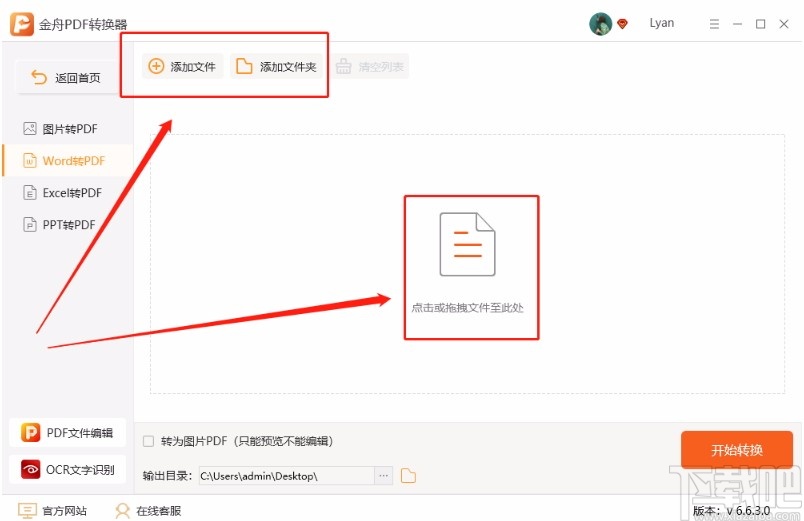Screen dimensions: 804x521
Task: Minimize the converter window
Action: [x=737, y=24]
